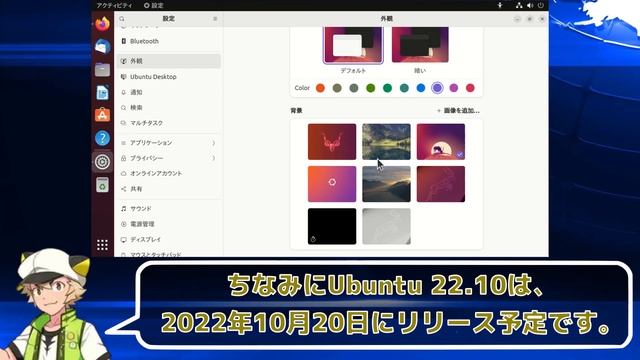
Task: Select the 暗い dark style
Action: tap(420, 45)
